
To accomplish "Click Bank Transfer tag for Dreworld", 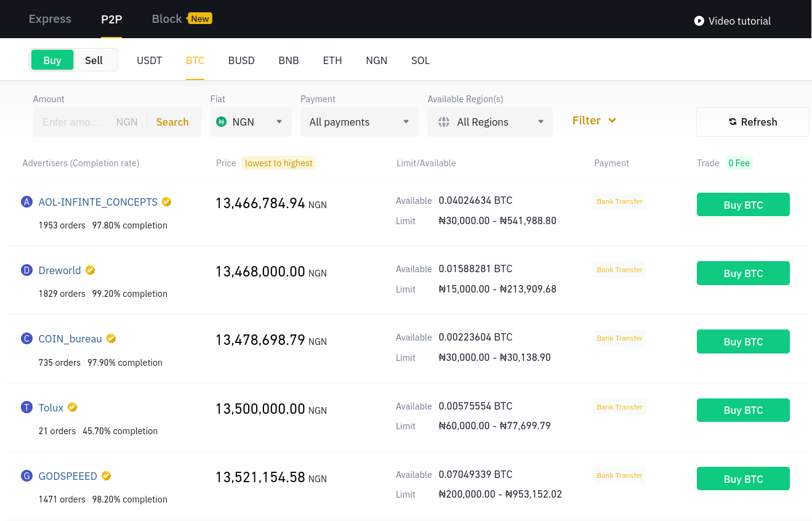I will [x=619, y=270].
